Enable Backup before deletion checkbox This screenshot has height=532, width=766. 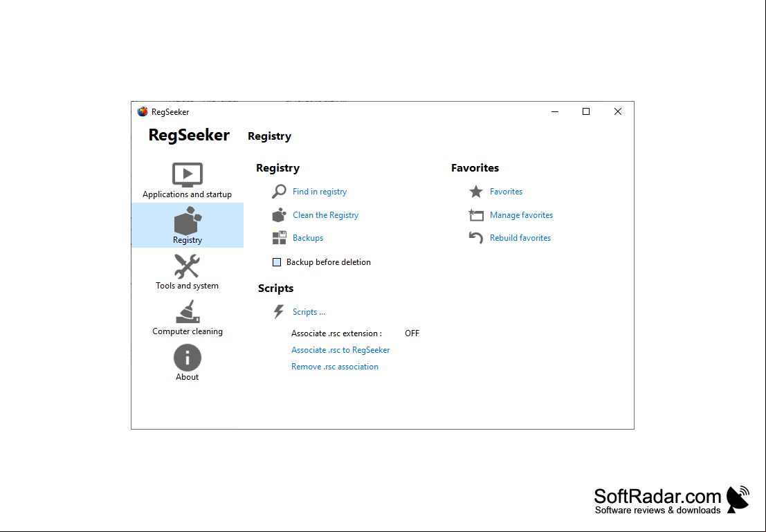click(x=277, y=262)
